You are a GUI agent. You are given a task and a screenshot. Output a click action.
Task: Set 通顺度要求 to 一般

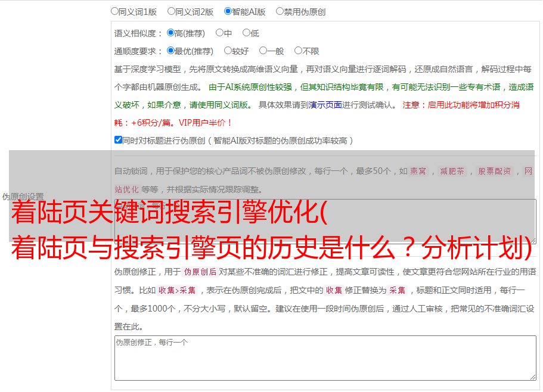263,51
